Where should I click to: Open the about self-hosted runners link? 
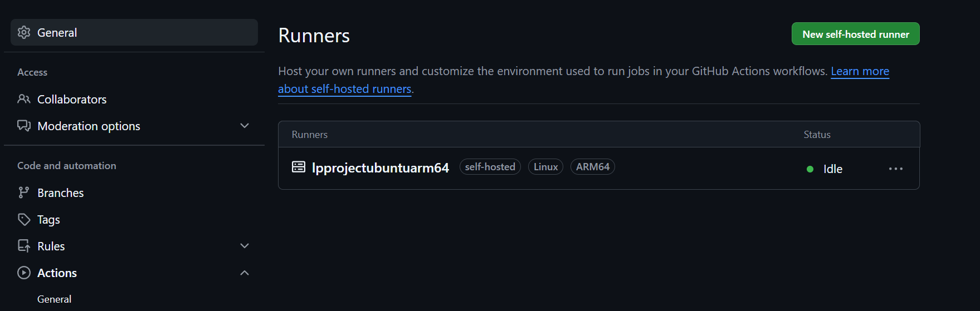pyautogui.click(x=344, y=89)
